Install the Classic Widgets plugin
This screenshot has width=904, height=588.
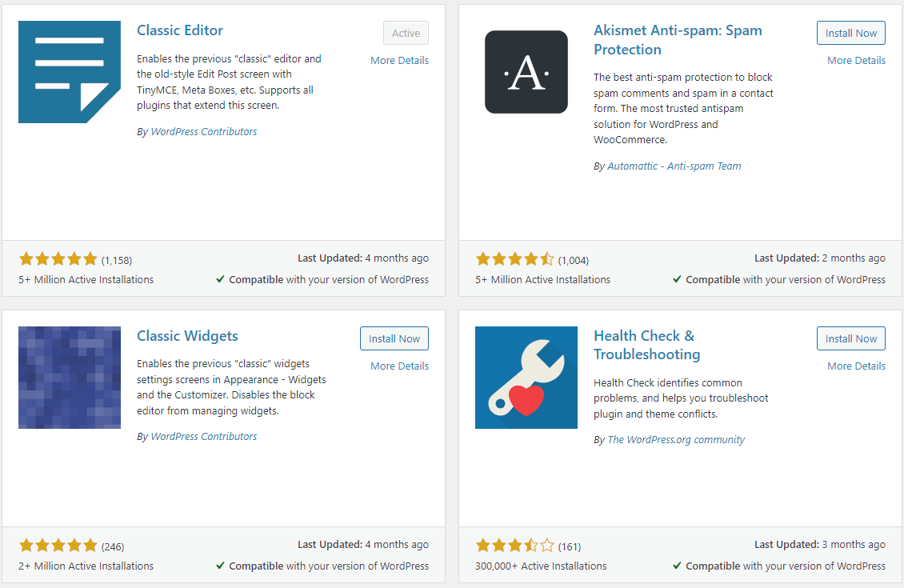394,338
